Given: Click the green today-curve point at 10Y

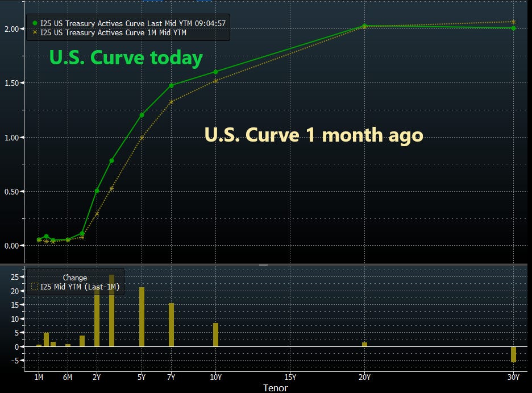Looking at the screenshot, I should (216, 72).
